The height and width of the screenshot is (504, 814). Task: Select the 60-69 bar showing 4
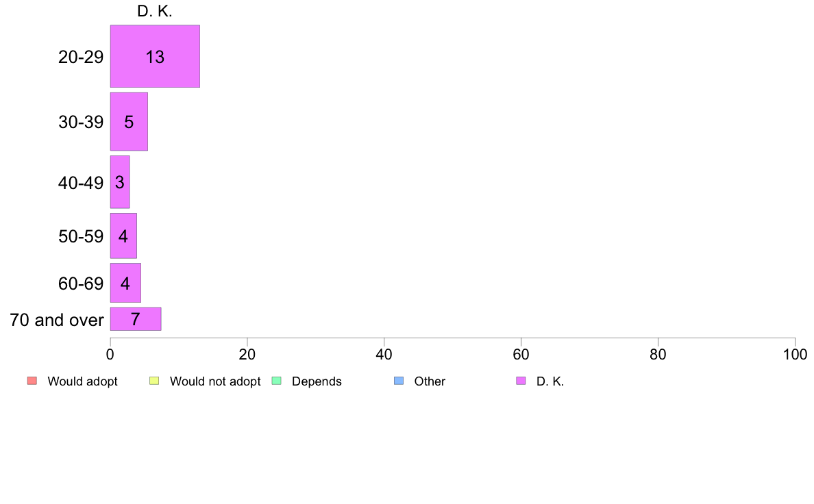tap(125, 283)
